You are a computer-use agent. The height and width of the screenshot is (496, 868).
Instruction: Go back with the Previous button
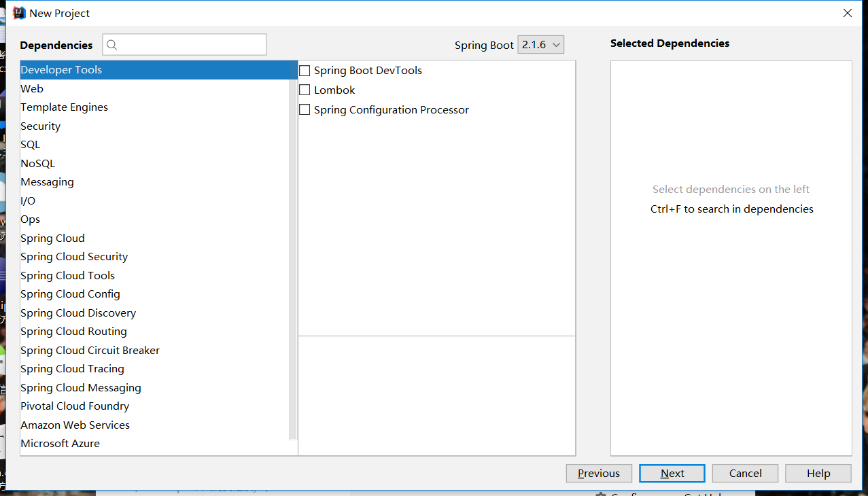click(599, 474)
